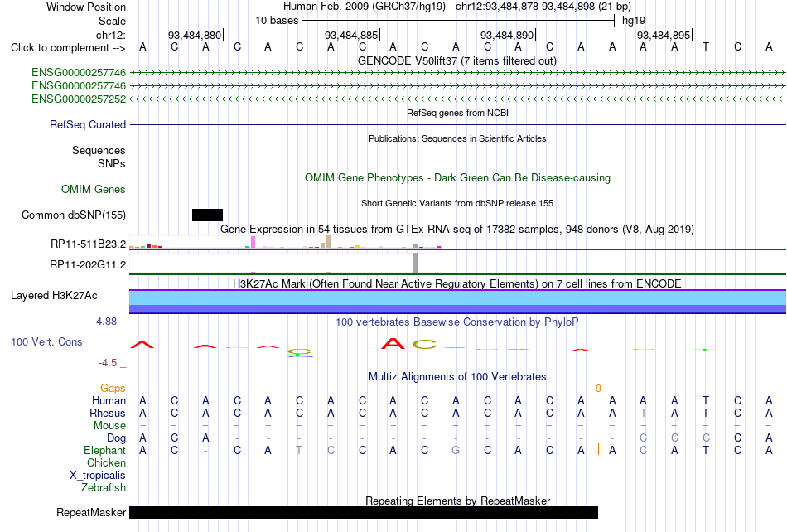This screenshot has width=787, height=532.
Task: Click the blue Layered H3K27Ac signal band
Action: tap(457, 302)
